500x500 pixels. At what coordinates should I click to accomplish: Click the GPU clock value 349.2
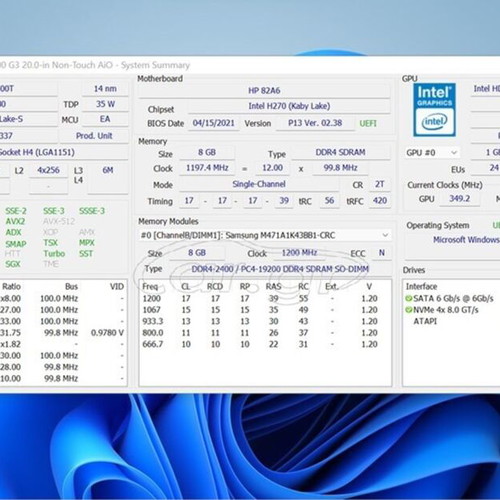pos(459,199)
